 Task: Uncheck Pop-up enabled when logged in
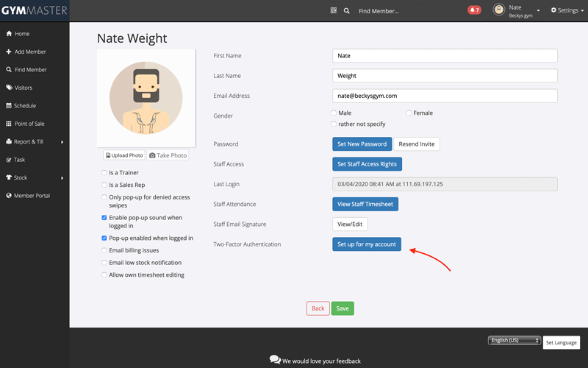104,238
